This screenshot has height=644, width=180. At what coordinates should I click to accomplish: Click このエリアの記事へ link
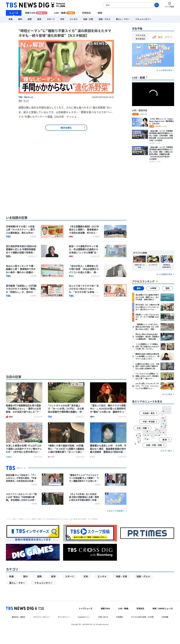[116, 511]
